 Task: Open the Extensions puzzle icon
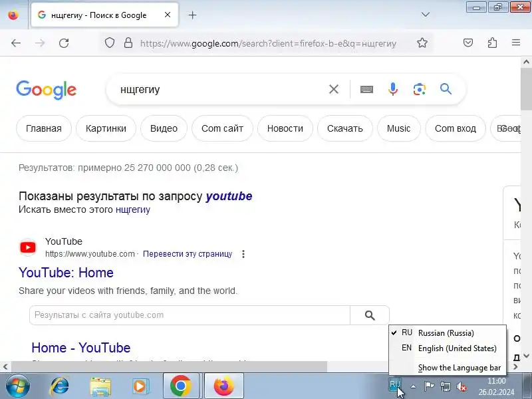click(492, 43)
